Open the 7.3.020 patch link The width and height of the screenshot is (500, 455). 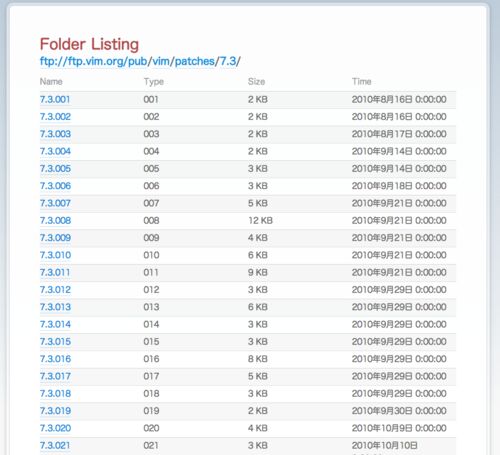(55, 428)
